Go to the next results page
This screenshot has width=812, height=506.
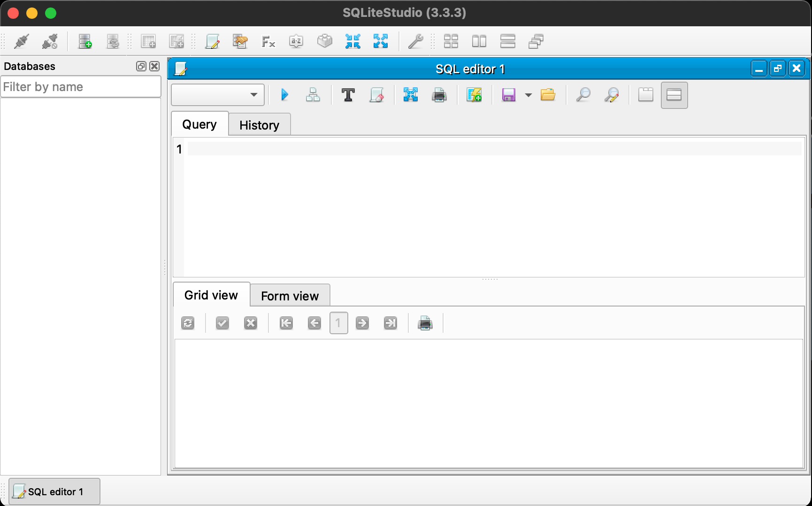pos(362,323)
